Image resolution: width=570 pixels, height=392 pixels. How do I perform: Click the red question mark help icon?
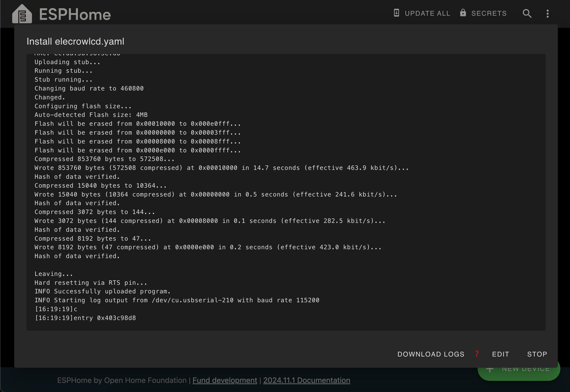[x=477, y=354]
